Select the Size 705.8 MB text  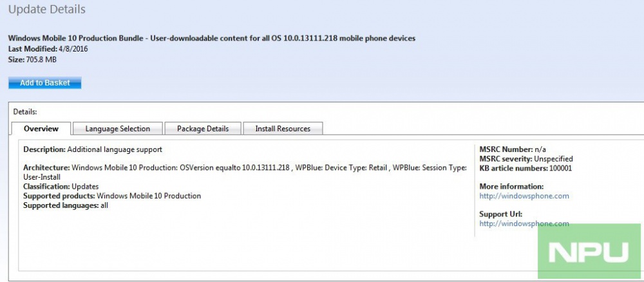(x=32, y=59)
